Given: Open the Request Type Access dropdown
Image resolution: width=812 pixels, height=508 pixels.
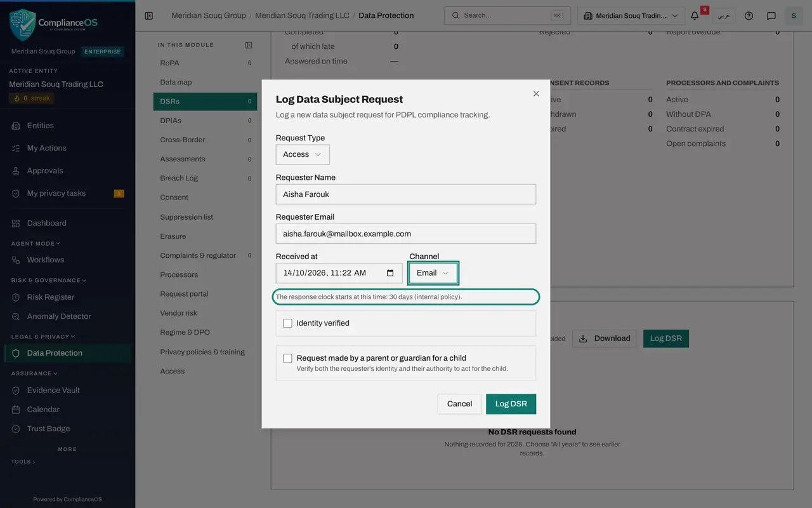Looking at the screenshot, I should click(x=303, y=154).
